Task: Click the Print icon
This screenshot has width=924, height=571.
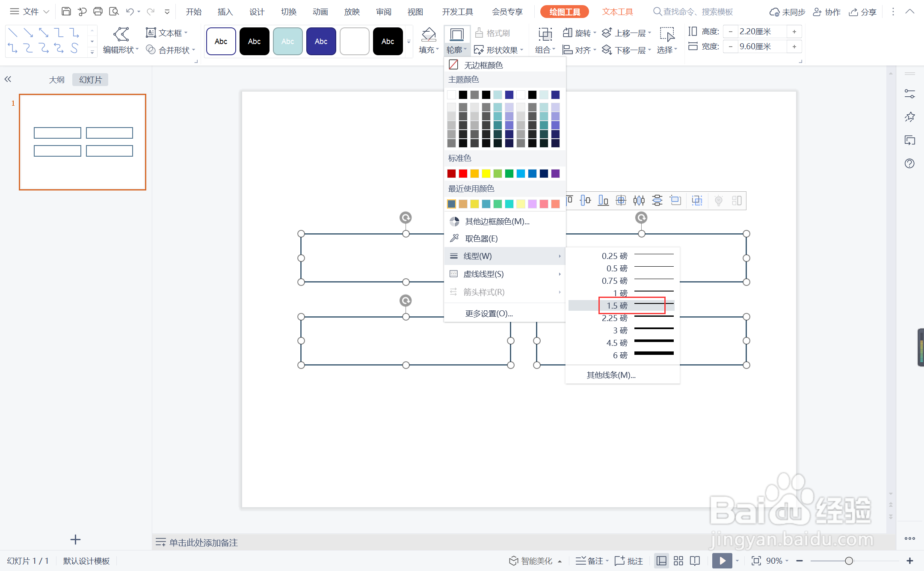Action: (98, 12)
